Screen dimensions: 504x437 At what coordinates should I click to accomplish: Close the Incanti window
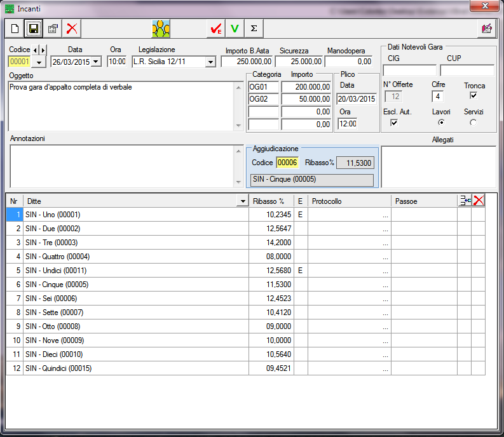[485, 6]
